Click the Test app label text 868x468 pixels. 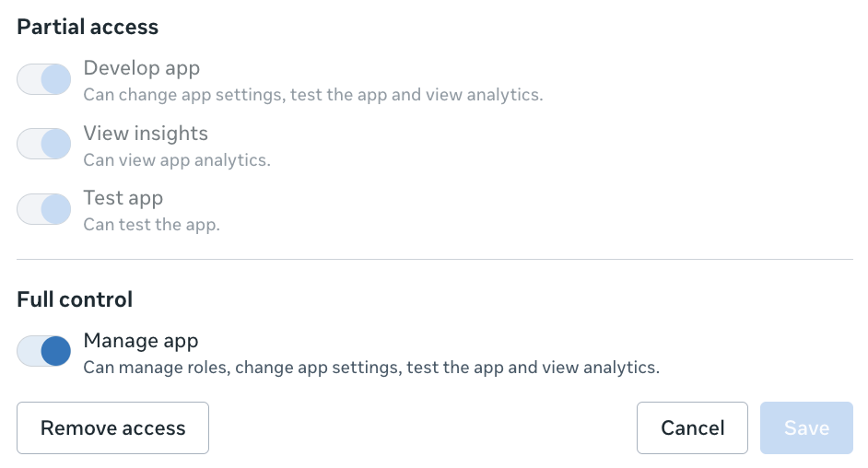tap(123, 197)
